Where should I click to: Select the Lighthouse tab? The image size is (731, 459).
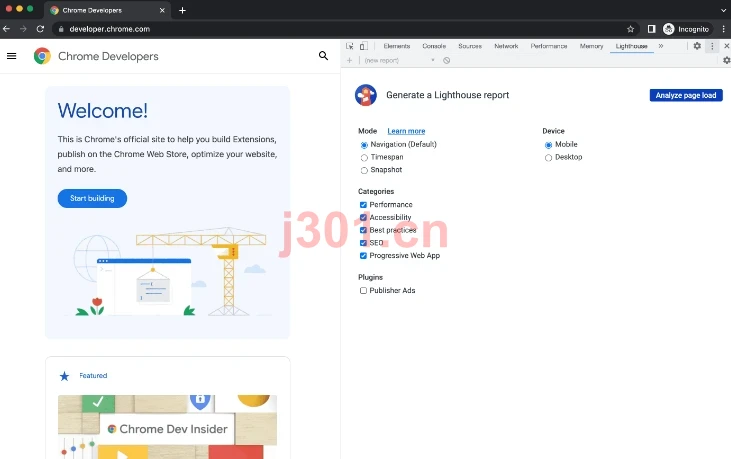coord(631,46)
